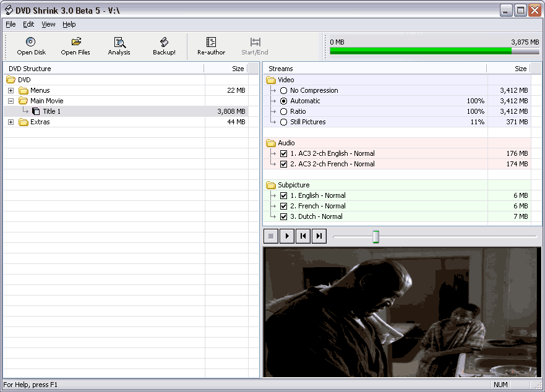This screenshot has width=545, height=392.
Task: Open the File menu
Action: tap(11, 24)
